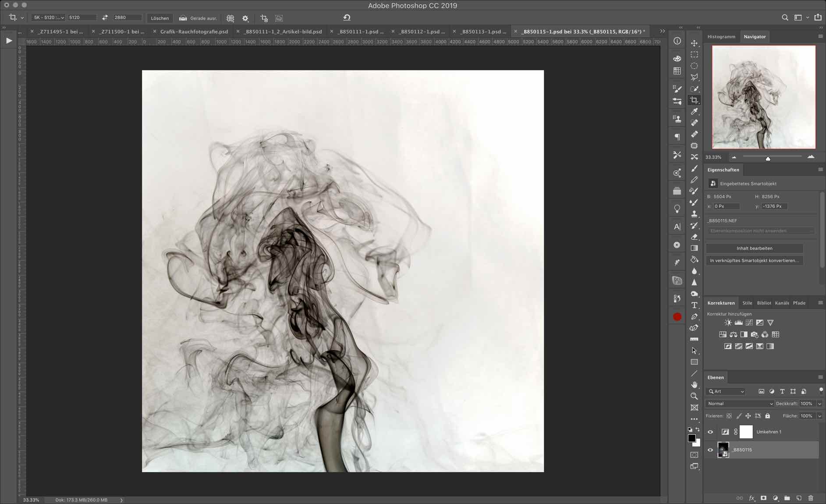Toggle filter for type layers
Image resolution: width=826 pixels, height=504 pixels.
point(782,391)
